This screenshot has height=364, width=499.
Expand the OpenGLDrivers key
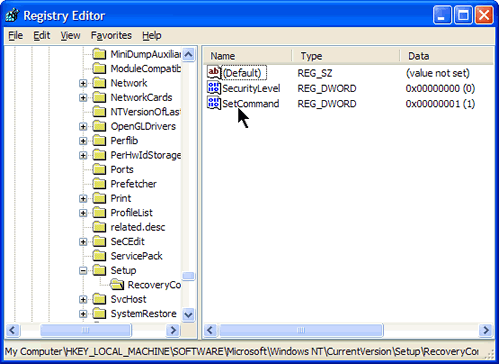(x=83, y=126)
